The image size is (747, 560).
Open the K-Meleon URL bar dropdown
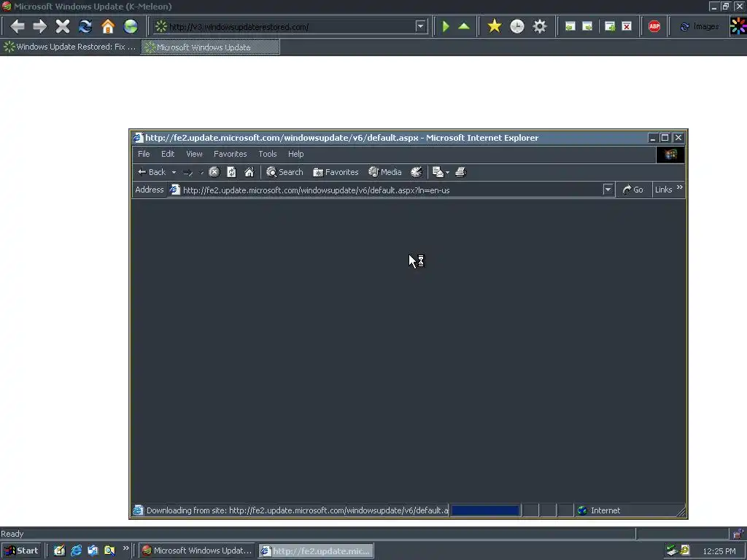[420, 26]
